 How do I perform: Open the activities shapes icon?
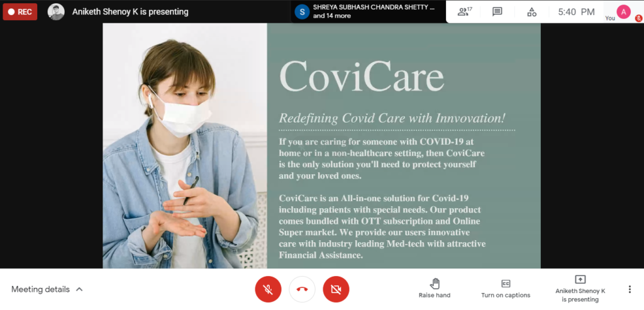click(x=531, y=12)
